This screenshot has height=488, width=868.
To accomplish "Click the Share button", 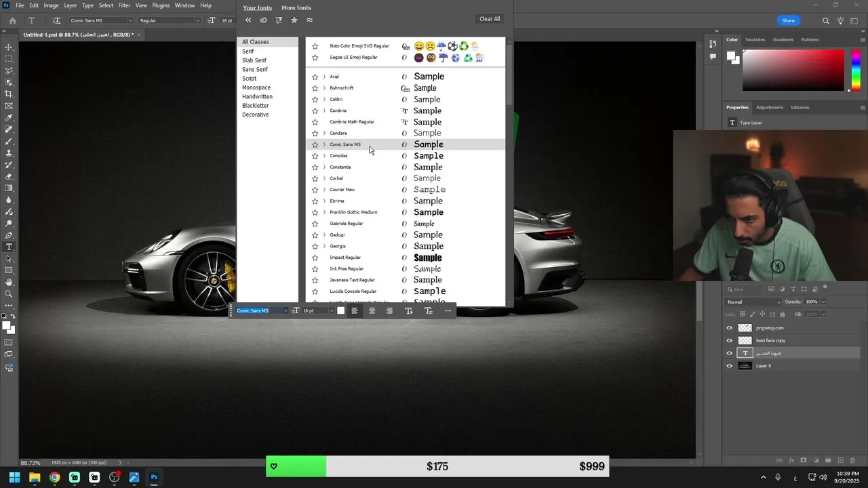I will (788, 20).
